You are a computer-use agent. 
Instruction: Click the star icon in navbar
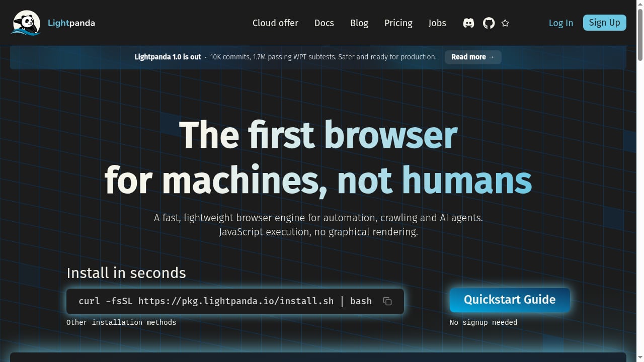click(x=505, y=23)
